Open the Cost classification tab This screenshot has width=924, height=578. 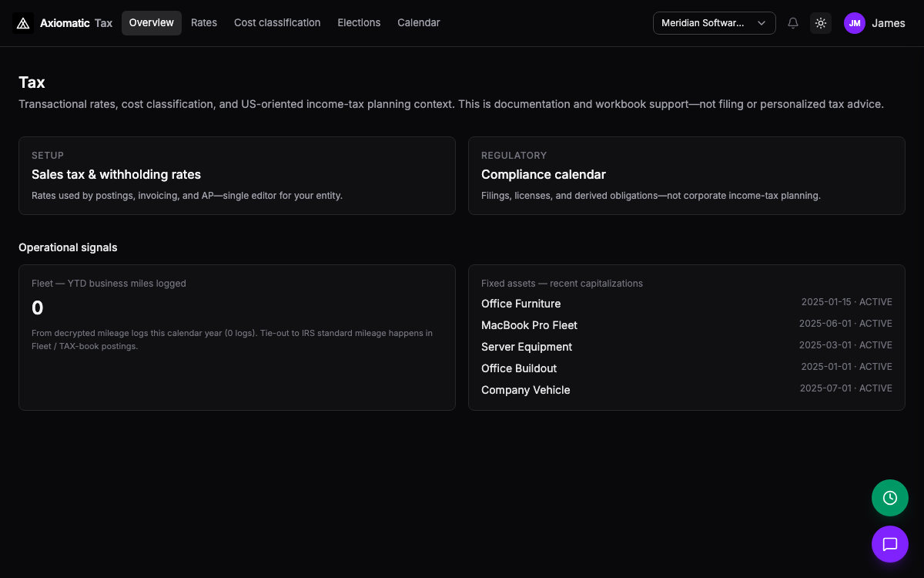pos(277,23)
